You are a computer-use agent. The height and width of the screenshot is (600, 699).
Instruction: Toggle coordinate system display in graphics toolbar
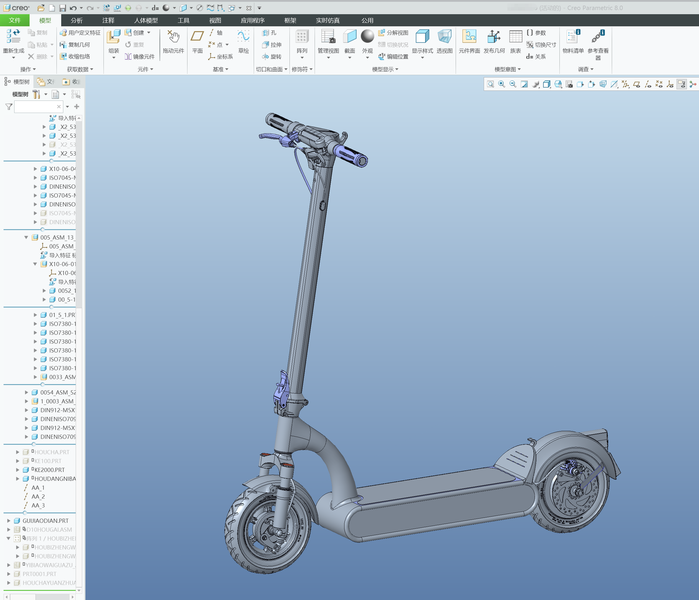tap(670, 84)
